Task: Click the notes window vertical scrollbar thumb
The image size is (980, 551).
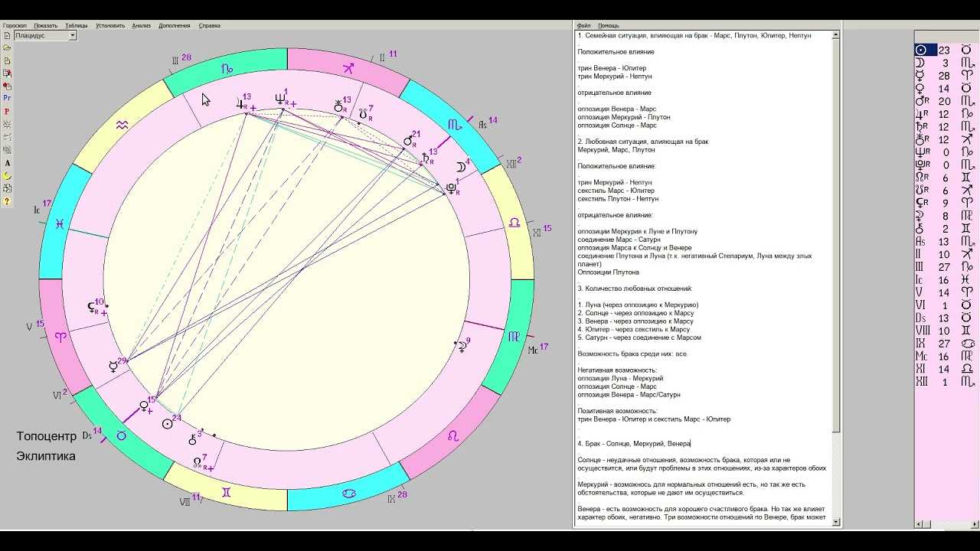Action: pos(836,235)
